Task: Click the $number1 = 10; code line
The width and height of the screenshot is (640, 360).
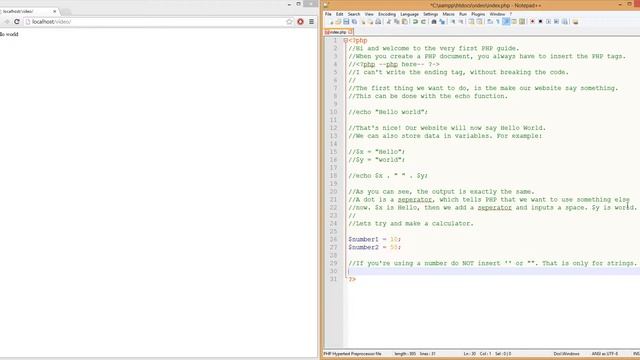Action: 375,239
